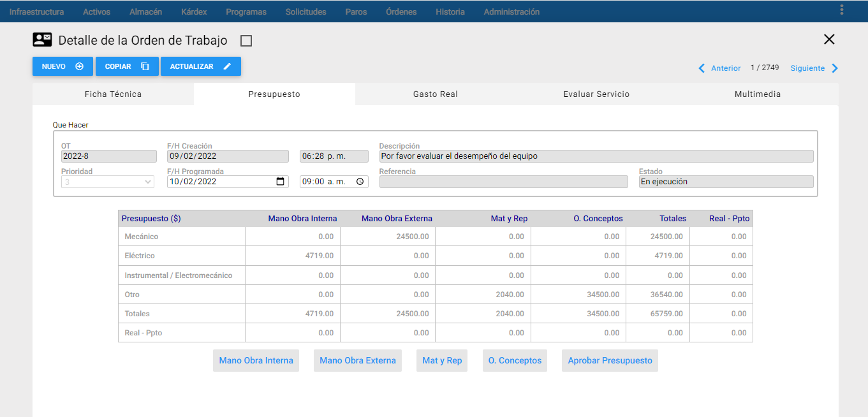868x417 pixels.
Task: Click the OT field showing 2022-8
Action: tap(108, 156)
